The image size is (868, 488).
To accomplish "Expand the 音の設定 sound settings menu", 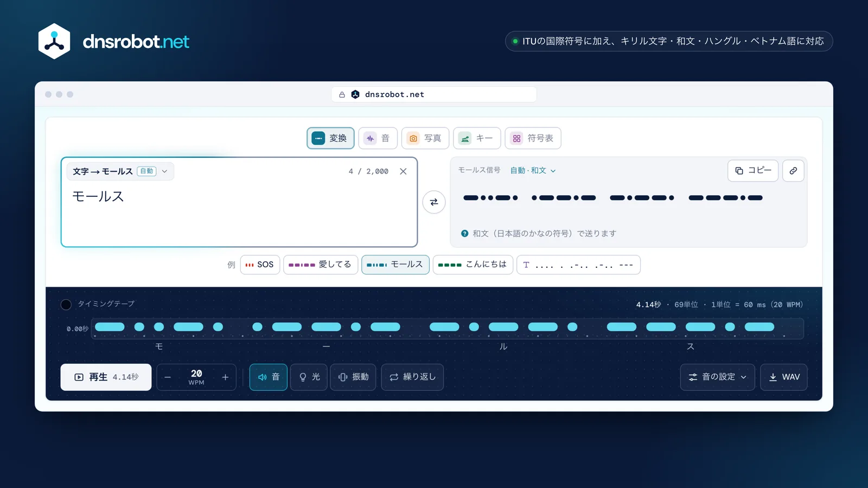I will pos(717,377).
